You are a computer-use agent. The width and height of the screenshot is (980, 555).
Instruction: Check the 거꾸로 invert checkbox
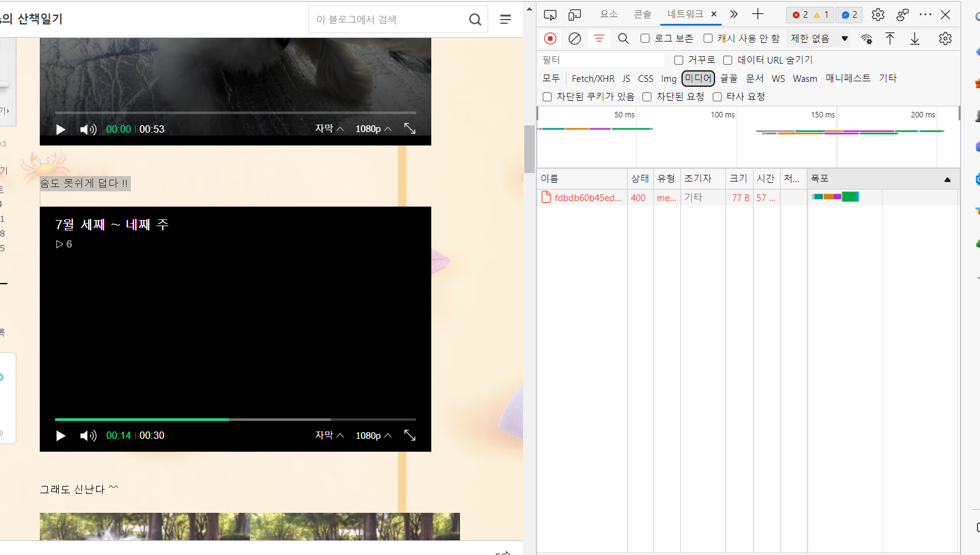coord(678,60)
